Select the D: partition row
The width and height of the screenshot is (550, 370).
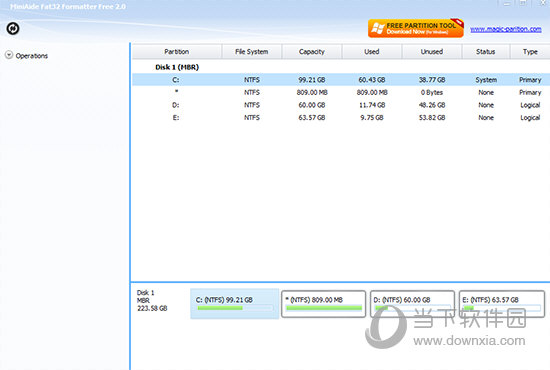(x=341, y=105)
